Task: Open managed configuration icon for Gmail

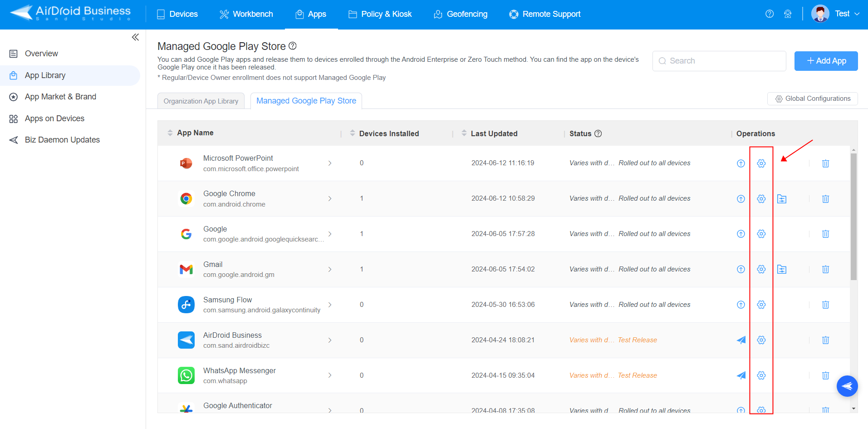Action: [781, 270]
